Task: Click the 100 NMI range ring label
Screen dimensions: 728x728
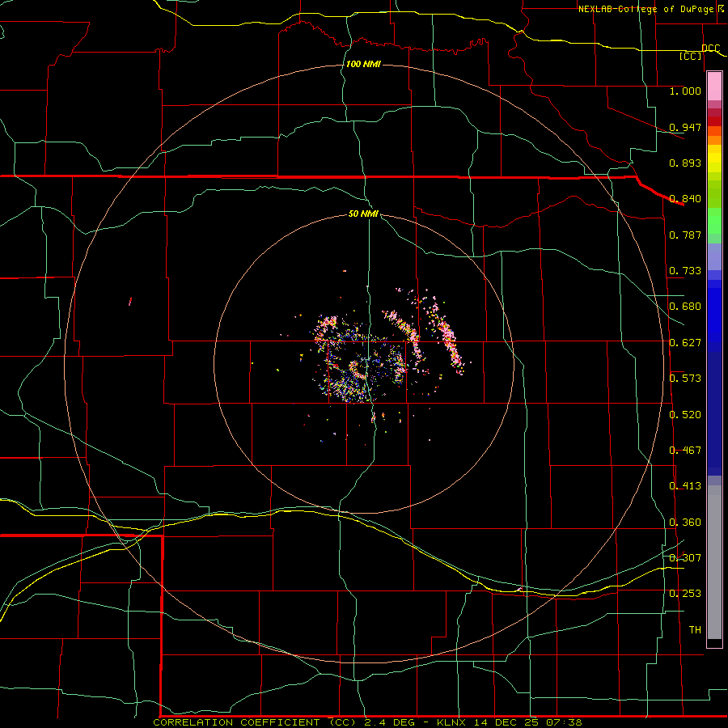Action: pyautogui.click(x=363, y=64)
